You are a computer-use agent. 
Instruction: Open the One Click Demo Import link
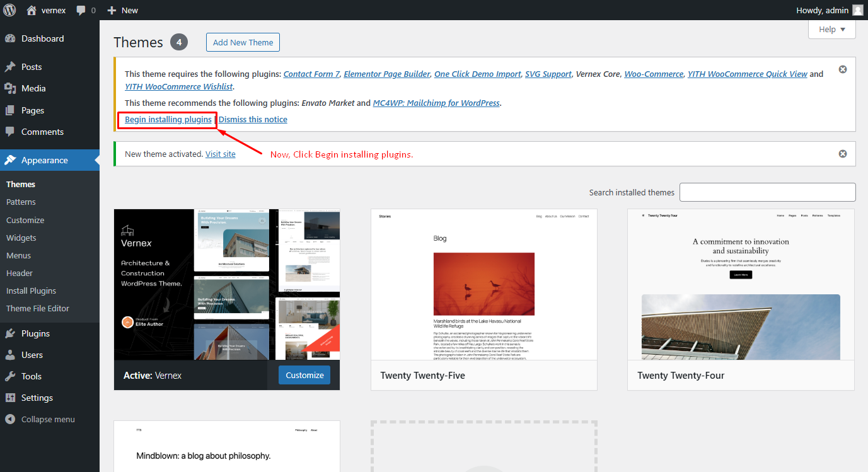pyautogui.click(x=478, y=74)
